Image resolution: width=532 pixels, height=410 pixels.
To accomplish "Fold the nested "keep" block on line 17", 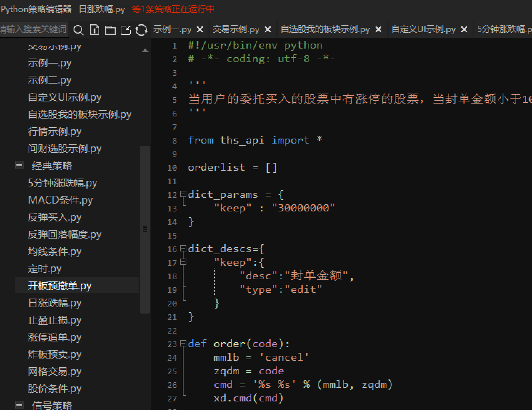I will pos(183,262).
